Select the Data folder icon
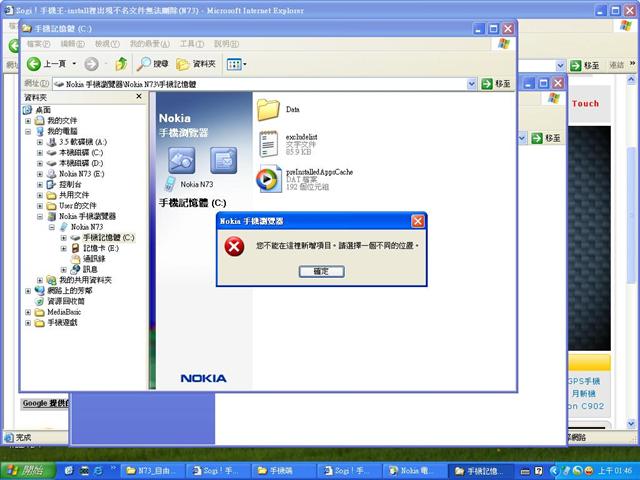The image size is (640, 480). 268,109
